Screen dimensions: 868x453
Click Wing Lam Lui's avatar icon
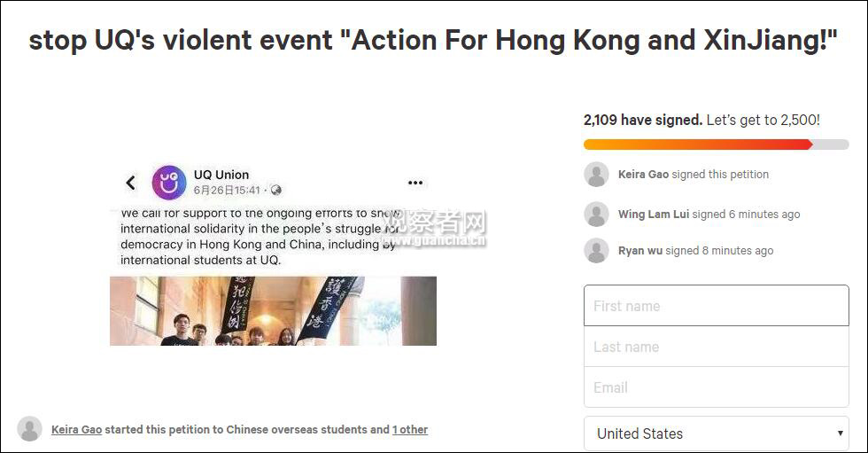pyautogui.click(x=596, y=215)
